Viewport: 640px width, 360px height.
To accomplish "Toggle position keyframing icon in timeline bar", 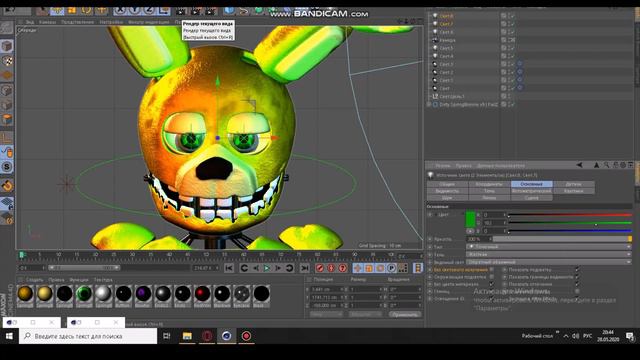I will point(358,268).
